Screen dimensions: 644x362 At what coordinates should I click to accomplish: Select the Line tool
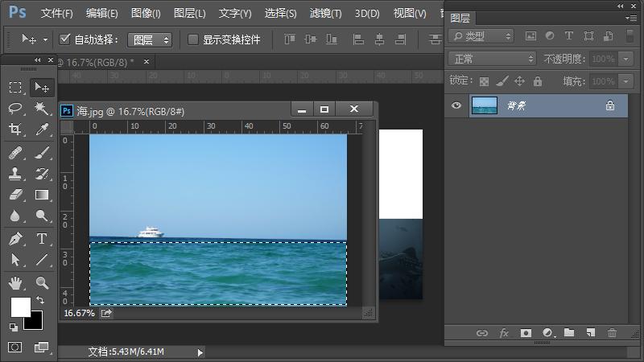42,259
